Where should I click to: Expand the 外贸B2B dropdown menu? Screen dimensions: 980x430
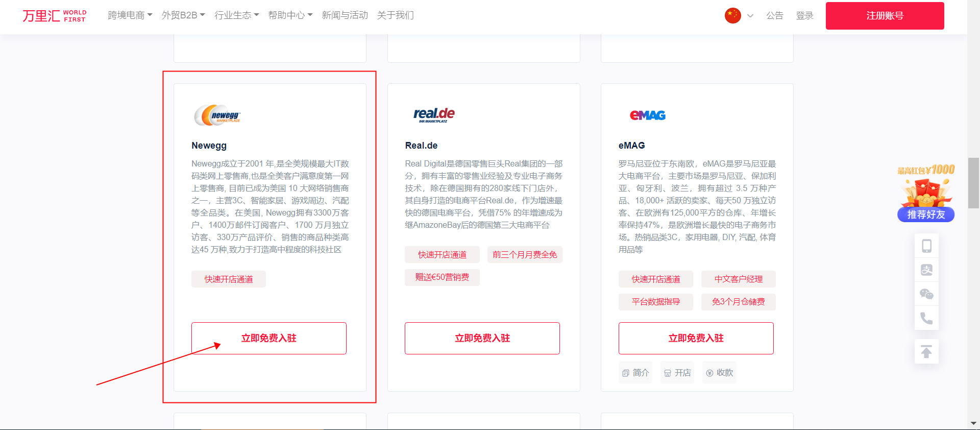tap(183, 15)
